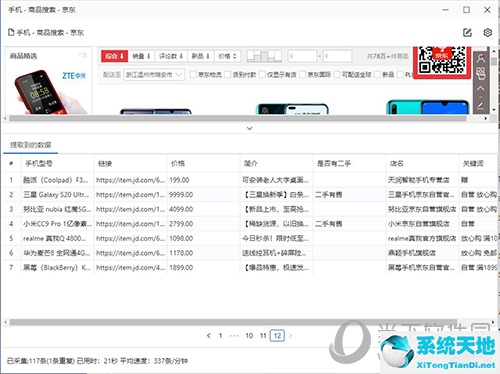This screenshot has height=374, width=500.
Task: Open the shopping cart icon in sidebar
Action: pos(481,74)
